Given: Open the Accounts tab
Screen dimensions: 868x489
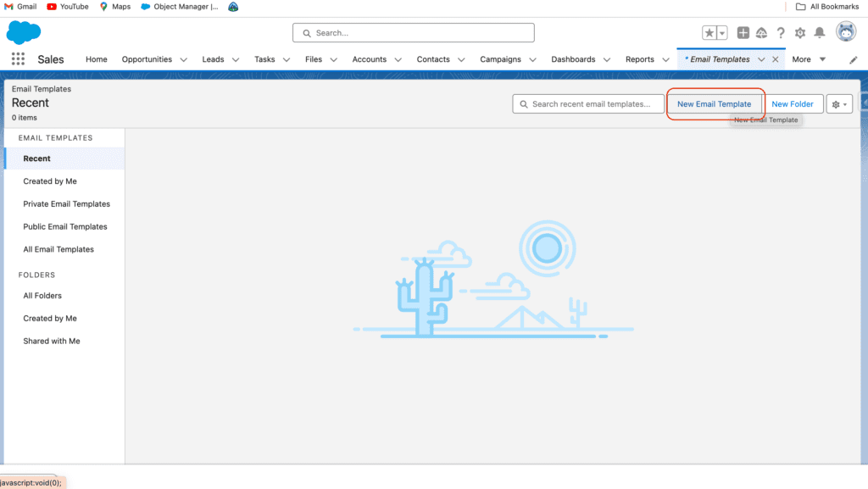Looking at the screenshot, I should [370, 59].
